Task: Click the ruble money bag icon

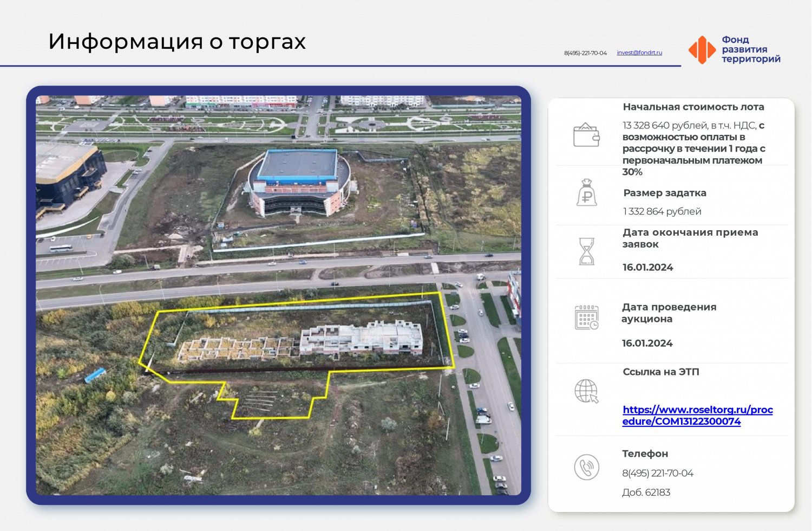Action: pos(587,192)
